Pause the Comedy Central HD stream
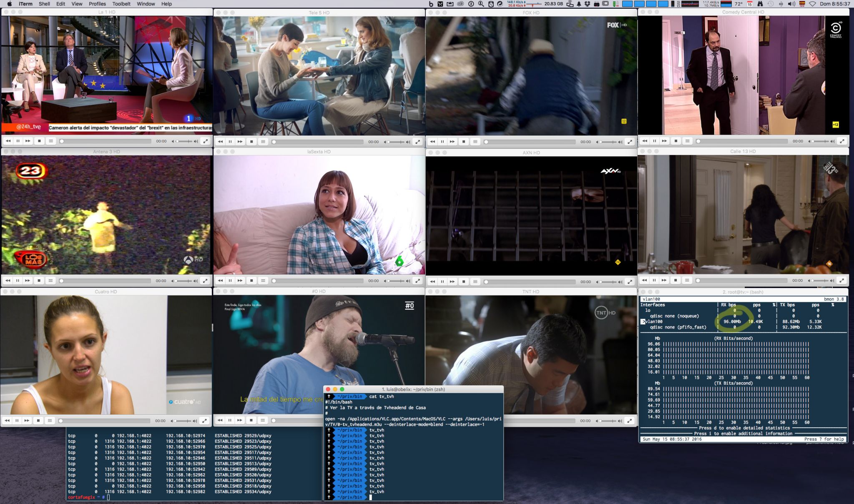854x504 pixels. click(655, 141)
